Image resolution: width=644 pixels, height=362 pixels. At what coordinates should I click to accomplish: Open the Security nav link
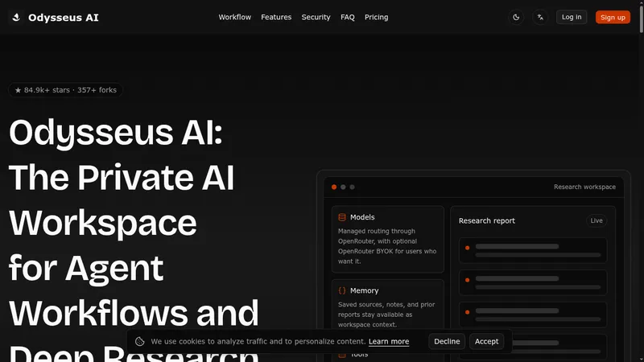pyautogui.click(x=316, y=17)
